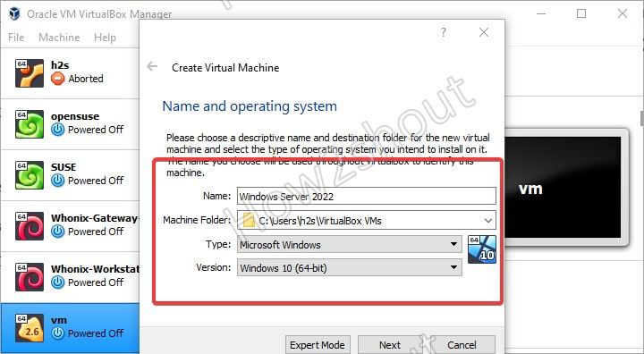
Task: Click the power icon under SUSE
Action: point(58,181)
